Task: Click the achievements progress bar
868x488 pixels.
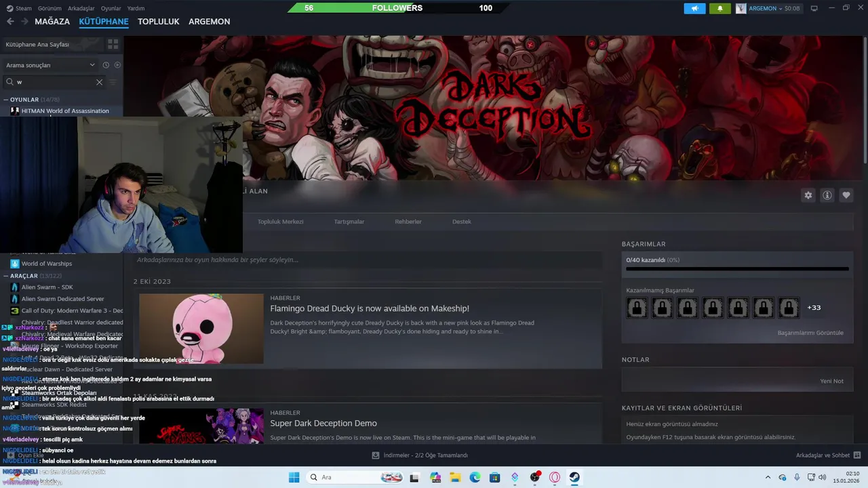Action: 737,269
